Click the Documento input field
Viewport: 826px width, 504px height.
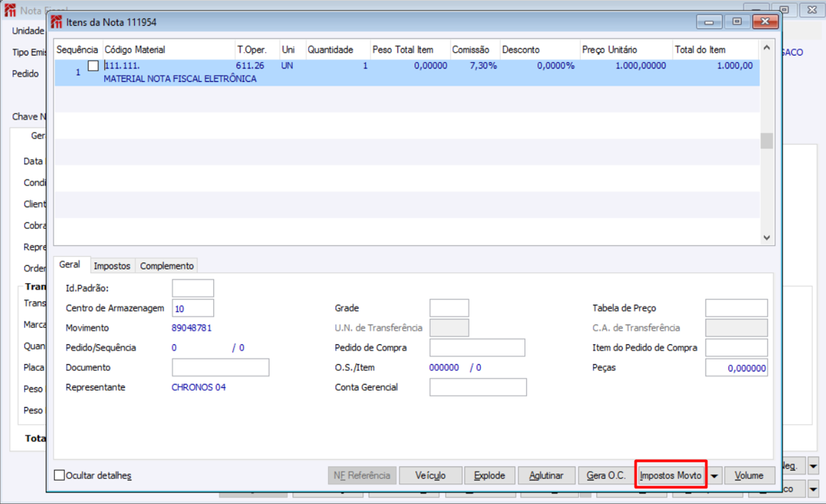tap(220, 368)
